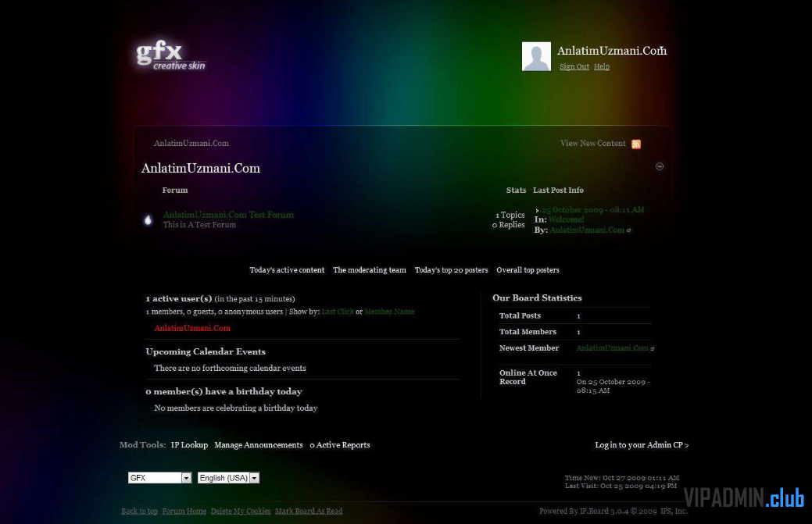The width and height of the screenshot is (812, 524).
Task: Open profile popup icon beside Newest Member
Action: (653, 348)
